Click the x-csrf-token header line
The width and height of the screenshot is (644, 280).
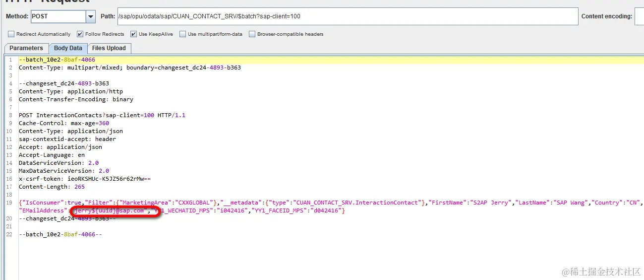(85, 179)
